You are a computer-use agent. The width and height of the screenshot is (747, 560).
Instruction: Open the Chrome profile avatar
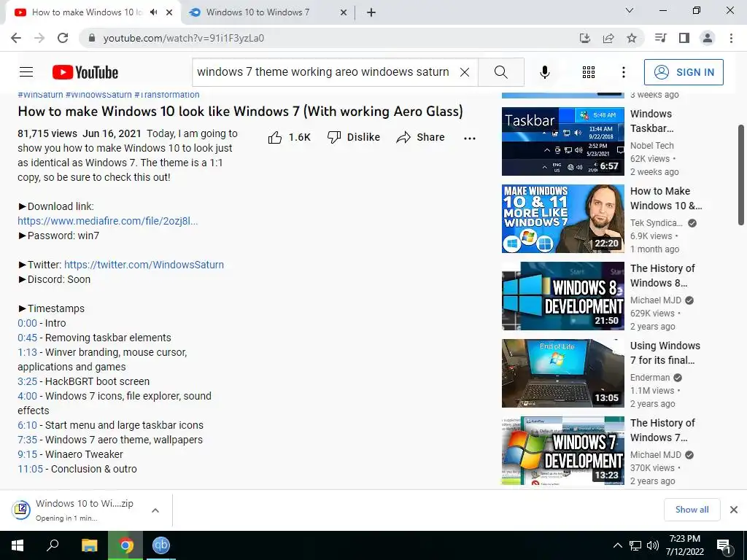click(x=708, y=38)
